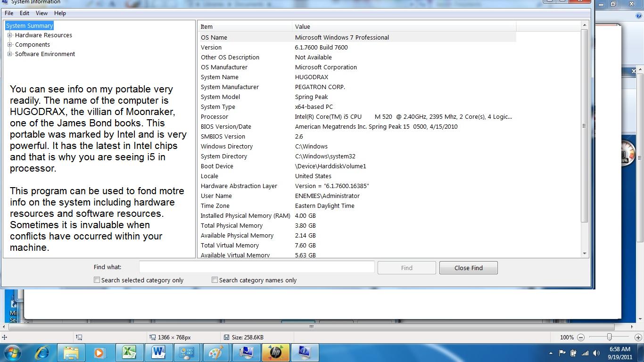The image size is (644, 362).
Task: Select the System Manufacturer row
Action: click(357, 87)
